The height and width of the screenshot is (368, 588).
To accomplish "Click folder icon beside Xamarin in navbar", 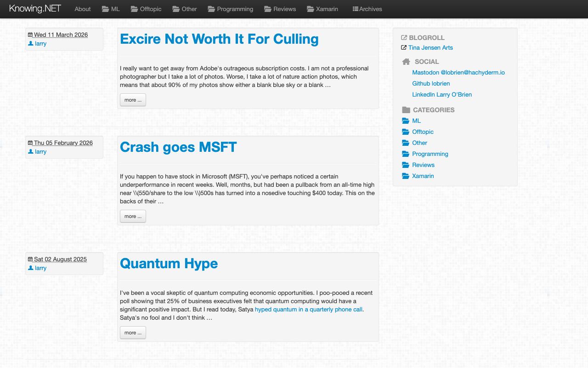I will (x=311, y=9).
